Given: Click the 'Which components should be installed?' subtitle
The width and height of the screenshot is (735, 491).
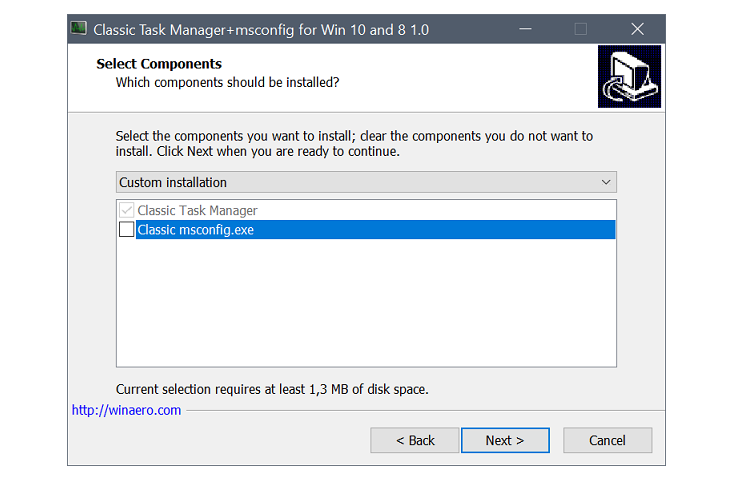Looking at the screenshot, I should tap(227, 82).
